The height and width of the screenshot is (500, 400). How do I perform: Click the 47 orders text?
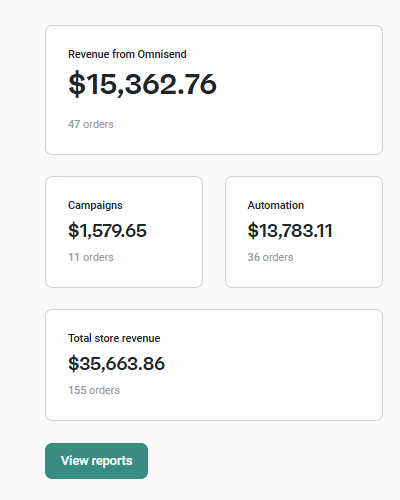tap(91, 124)
